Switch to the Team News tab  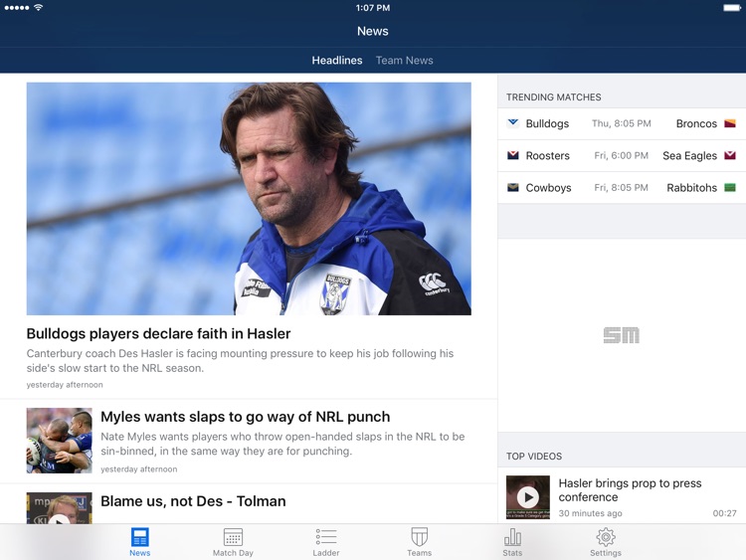(x=405, y=61)
